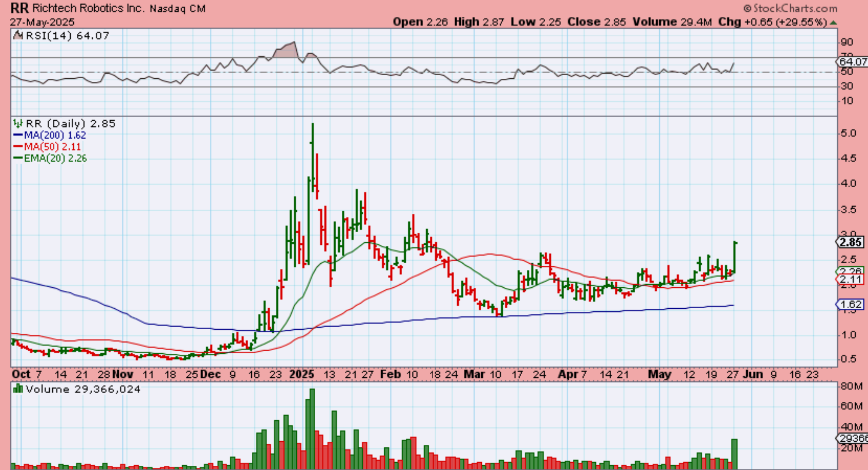Click the RR ticker symbol title
Screen dimensions: 868x470
(19, 8)
